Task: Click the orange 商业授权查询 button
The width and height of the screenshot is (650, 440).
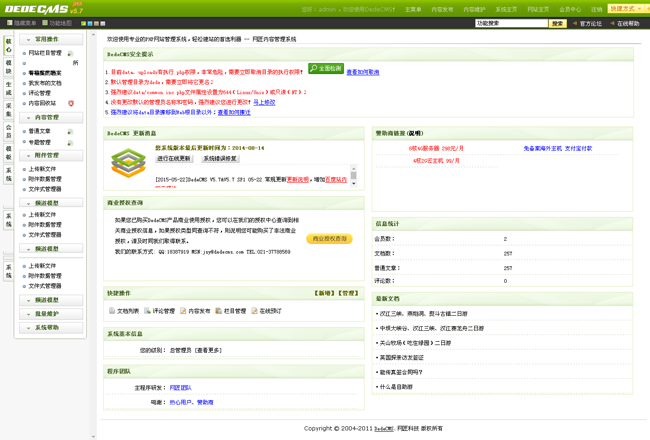Action: tap(330, 239)
